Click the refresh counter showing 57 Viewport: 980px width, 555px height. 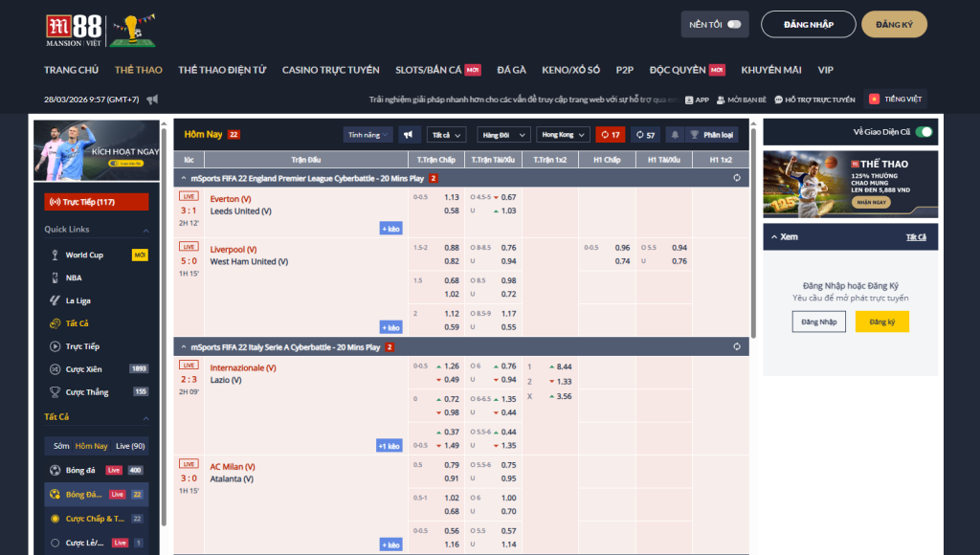[x=646, y=134]
